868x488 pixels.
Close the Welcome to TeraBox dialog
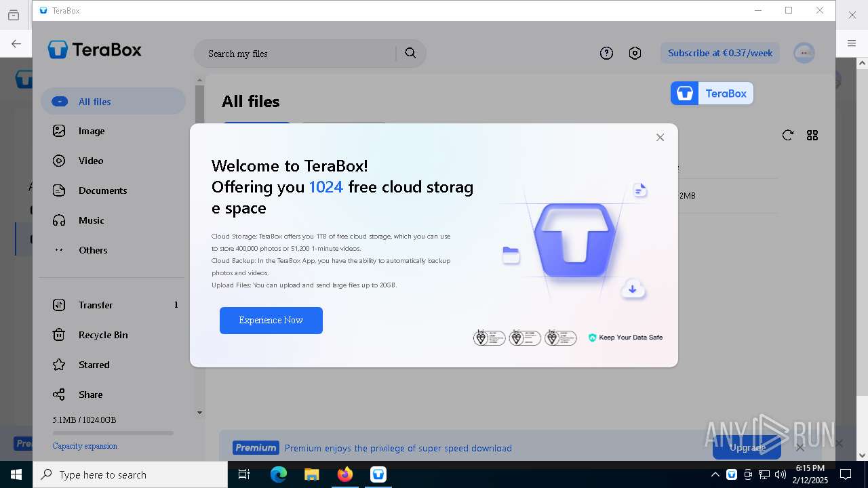click(x=660, y=138)
